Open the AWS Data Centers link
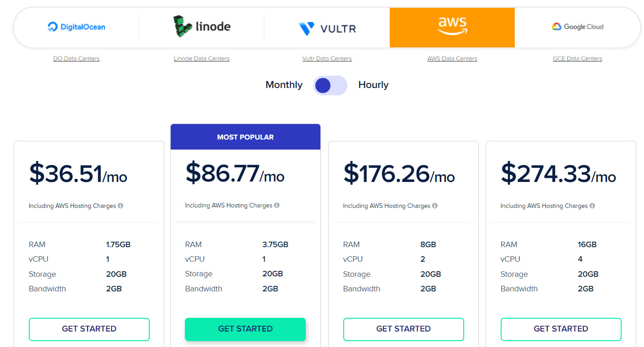Image resolution: width=644 pixels, height=347 pixels. click(x=452, y=58)
